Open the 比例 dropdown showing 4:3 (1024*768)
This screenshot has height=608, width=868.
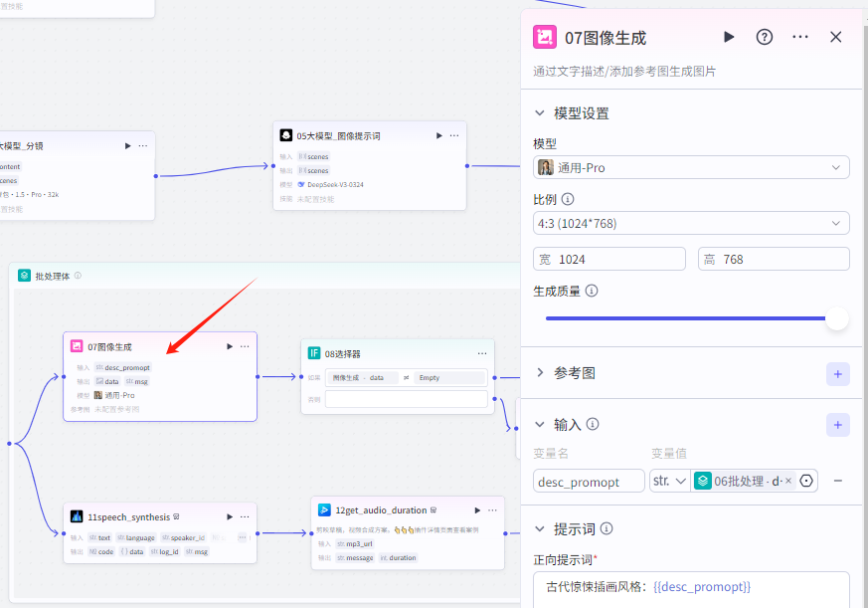click(691, 222)
